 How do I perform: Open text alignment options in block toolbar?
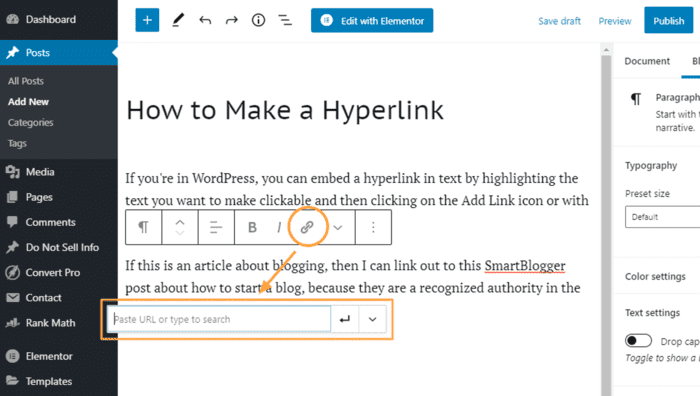pyautogui.click(x=216, y=227)
